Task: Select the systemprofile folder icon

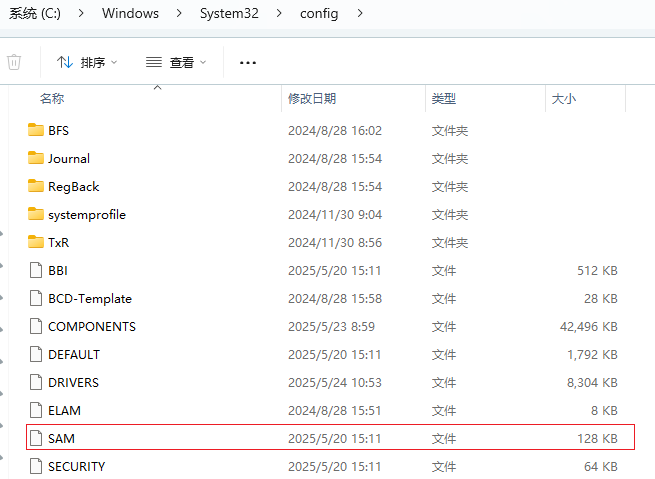Action: point(36,214)
